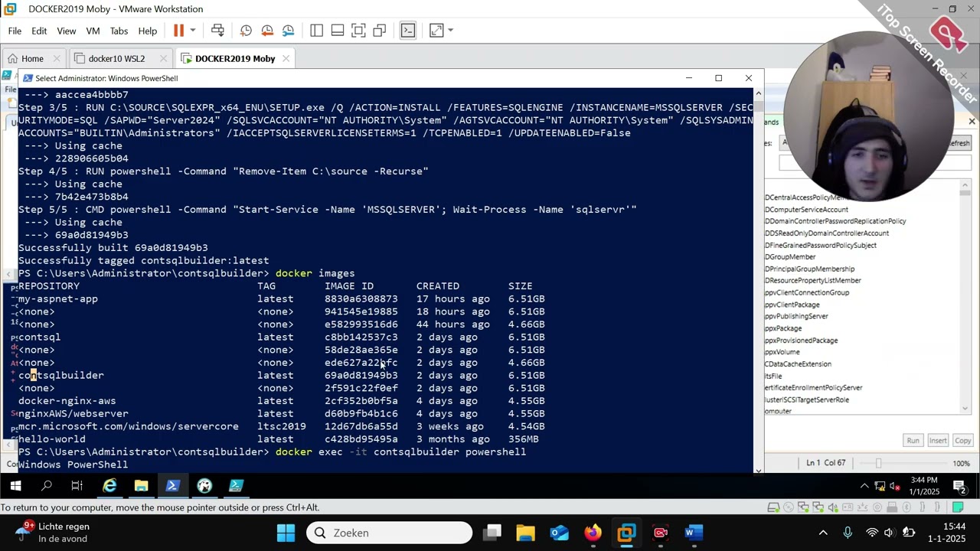Open Task View in the guest taskbar
980x551 pixels.
(77, 486)
